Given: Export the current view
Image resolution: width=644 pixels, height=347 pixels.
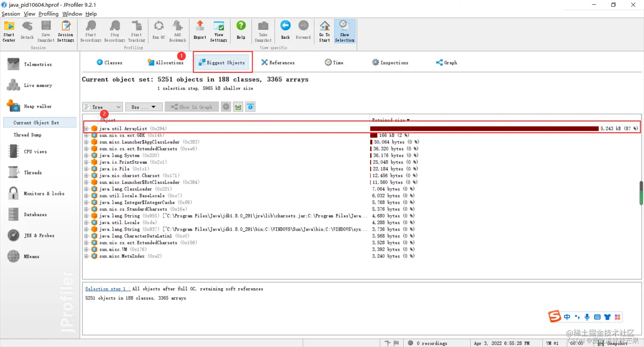Looking at the screenshot, I should [x=200, y=31].
